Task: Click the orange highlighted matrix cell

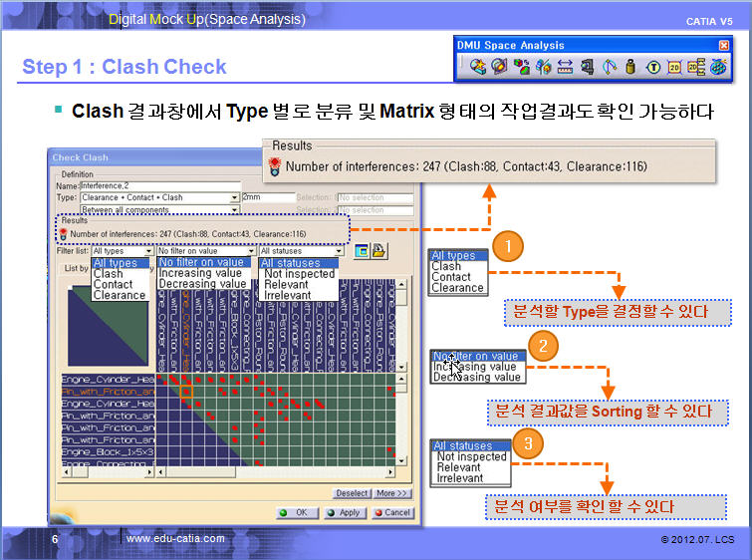Action: (x=186, y=392)
